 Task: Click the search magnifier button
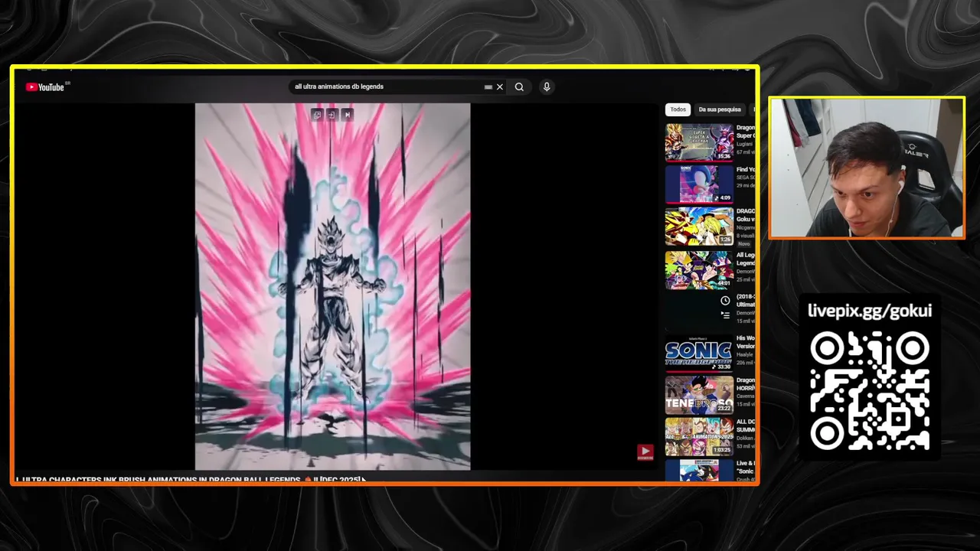click(519, 87)
